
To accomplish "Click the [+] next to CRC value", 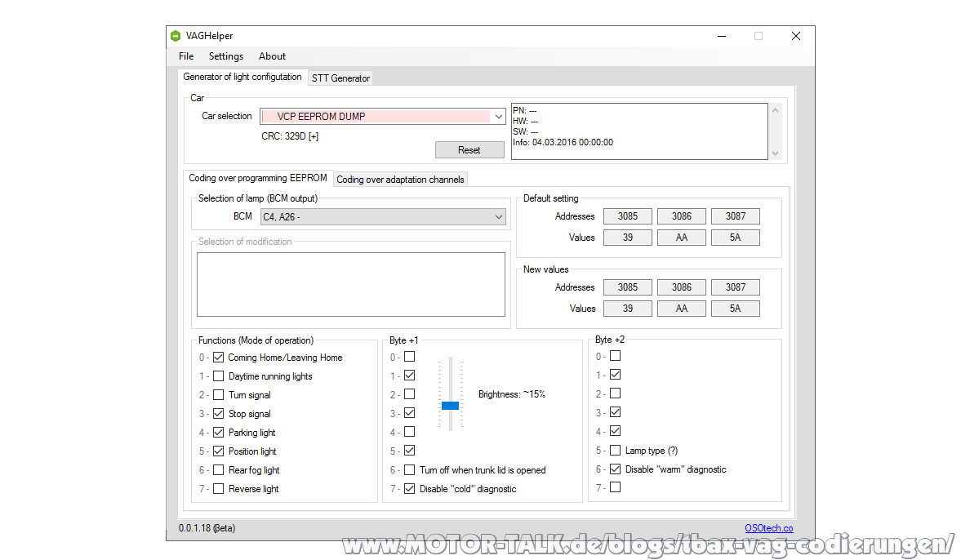I will pos(314,136).
